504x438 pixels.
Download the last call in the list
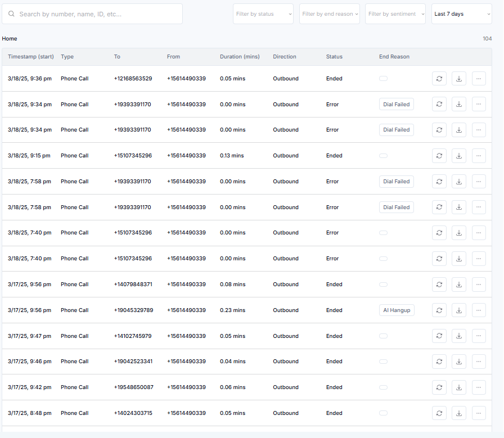(459, 413)
